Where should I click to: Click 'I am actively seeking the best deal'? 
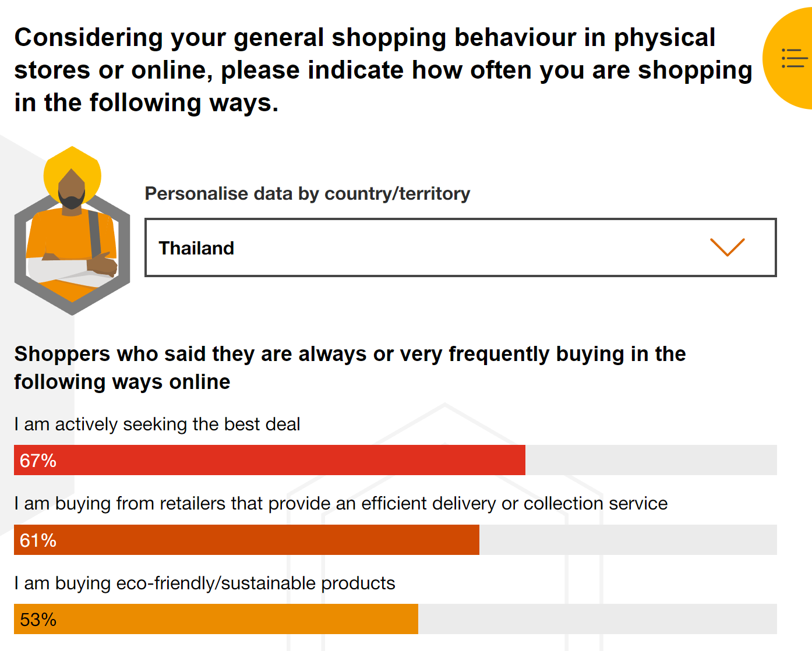tap(157, 424)
